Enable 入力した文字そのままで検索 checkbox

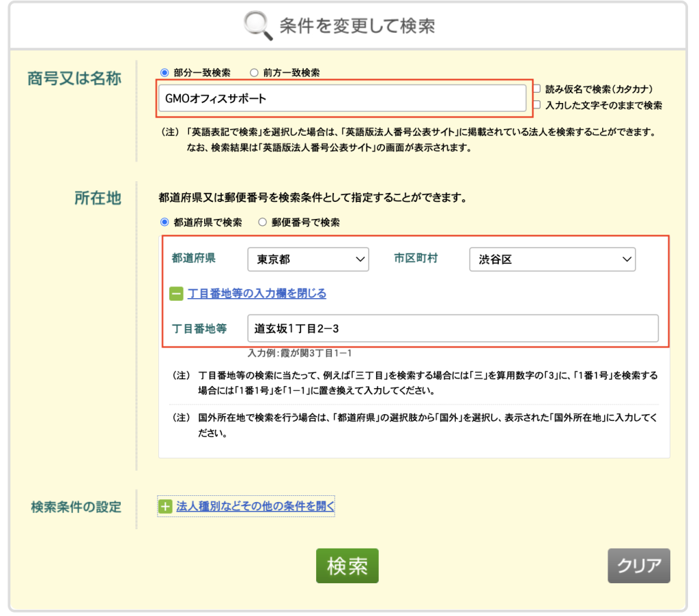pos(537,104)
